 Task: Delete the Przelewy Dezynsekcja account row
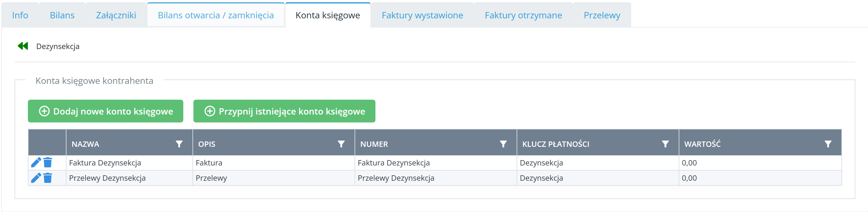48,178
